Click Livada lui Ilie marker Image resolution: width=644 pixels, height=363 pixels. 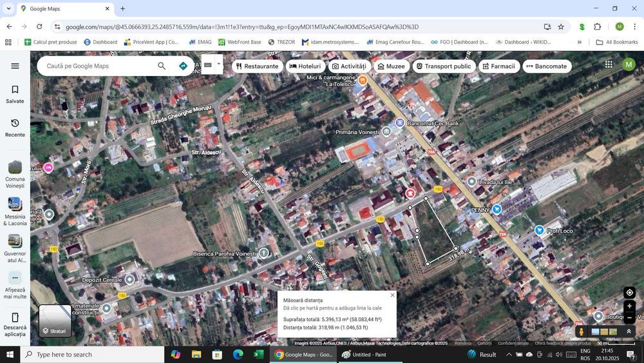coord(472,181)
